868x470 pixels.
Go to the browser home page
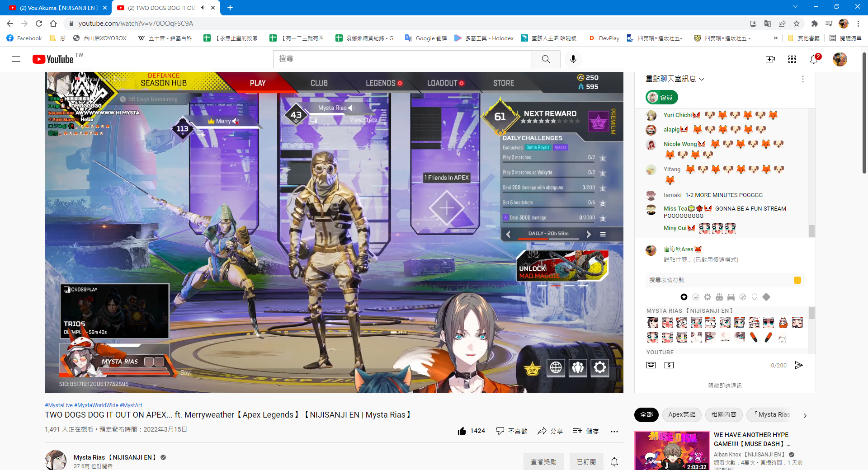[x=53, y=23]
